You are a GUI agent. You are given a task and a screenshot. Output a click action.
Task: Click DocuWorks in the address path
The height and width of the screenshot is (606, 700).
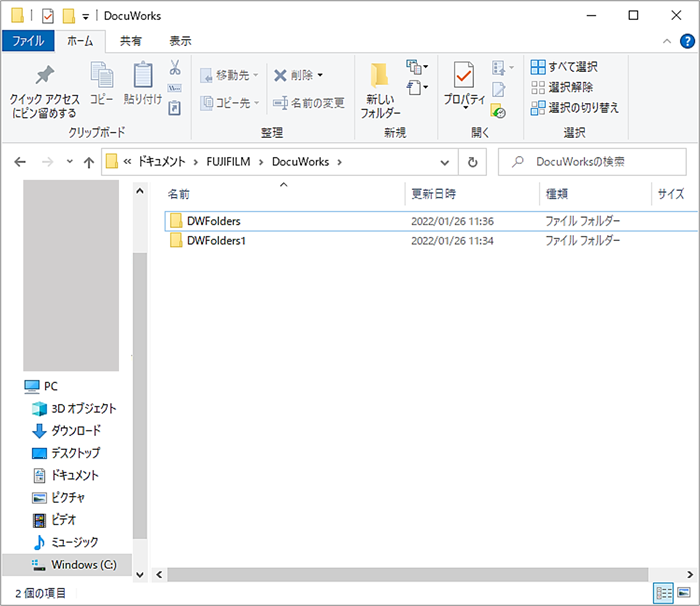300,161
